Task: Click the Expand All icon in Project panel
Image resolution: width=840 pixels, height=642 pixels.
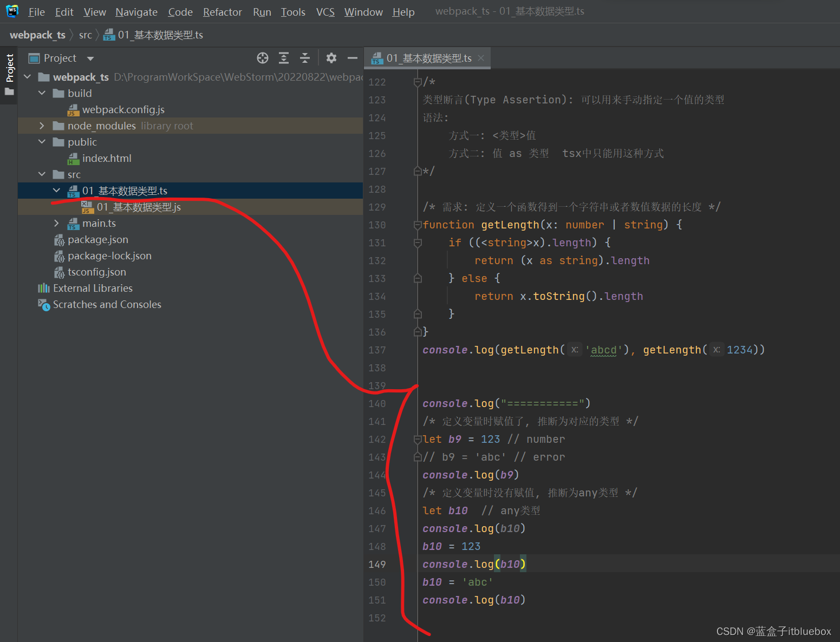Action: click(284, 58)
